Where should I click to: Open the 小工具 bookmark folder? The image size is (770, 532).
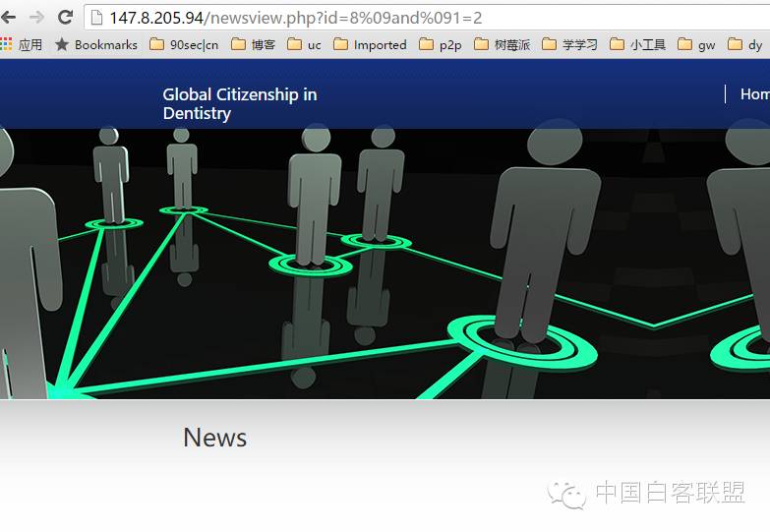click(x=638, y=44)
